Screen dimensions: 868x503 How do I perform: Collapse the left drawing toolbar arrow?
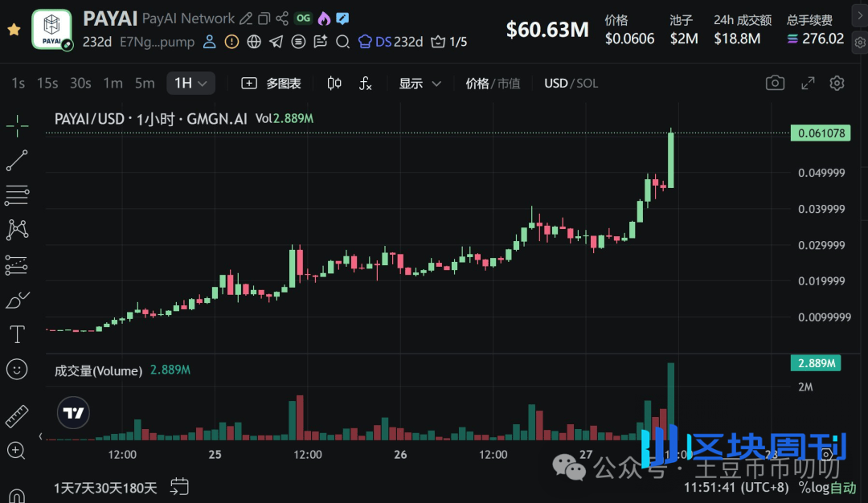coord(40,436)
